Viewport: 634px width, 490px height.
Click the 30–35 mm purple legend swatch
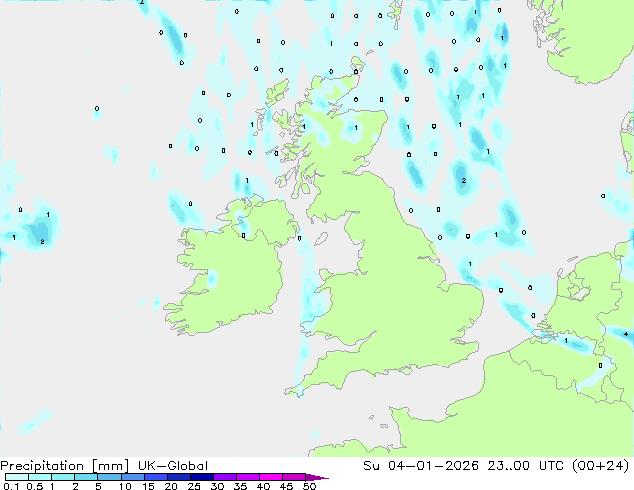224,477
